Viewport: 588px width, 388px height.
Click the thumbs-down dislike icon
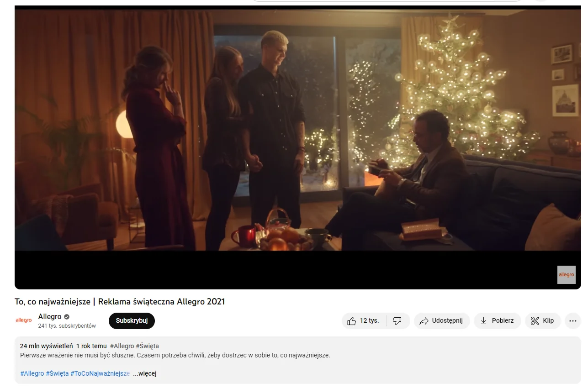(397, 320)
